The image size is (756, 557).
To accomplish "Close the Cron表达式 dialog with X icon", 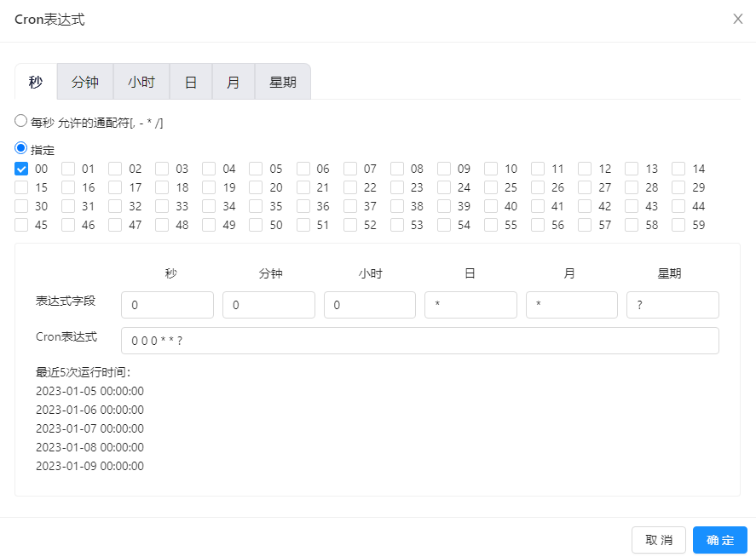I will click(738, 19).
